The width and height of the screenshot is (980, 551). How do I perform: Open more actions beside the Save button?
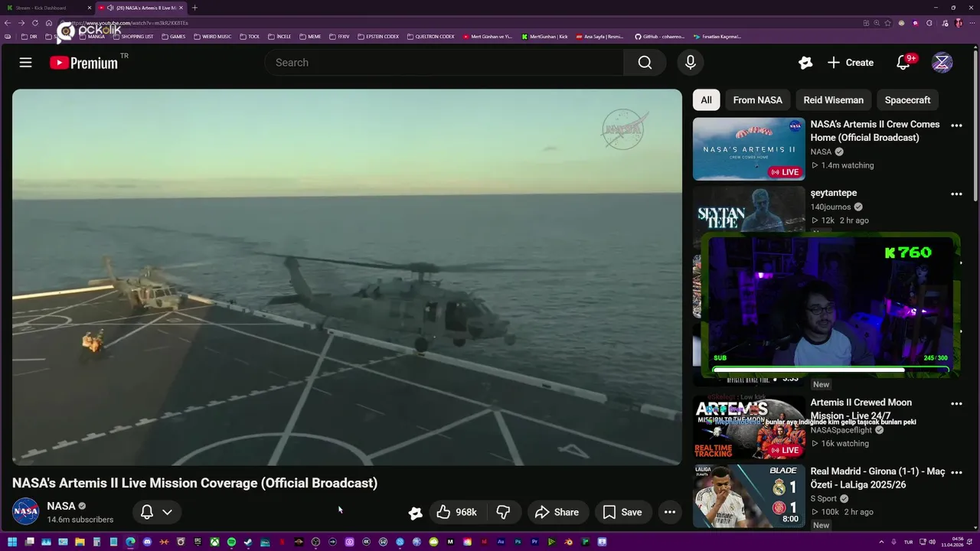click(670, 512)
